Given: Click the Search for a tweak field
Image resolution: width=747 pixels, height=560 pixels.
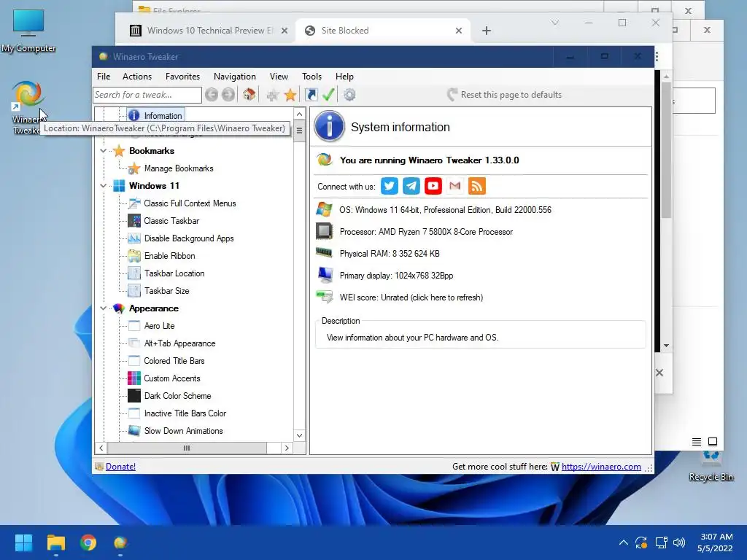Looking at the screenshot, I should (147, 95).
